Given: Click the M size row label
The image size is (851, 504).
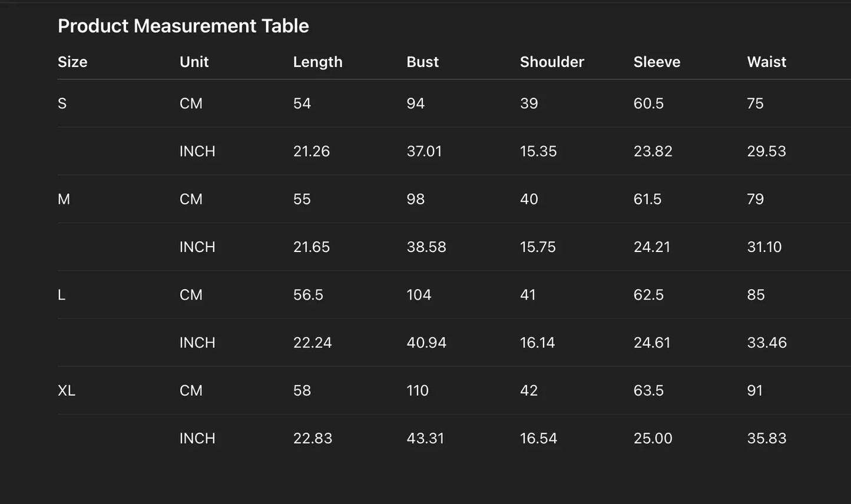Looking at the screenshot, I should point(64,200).
